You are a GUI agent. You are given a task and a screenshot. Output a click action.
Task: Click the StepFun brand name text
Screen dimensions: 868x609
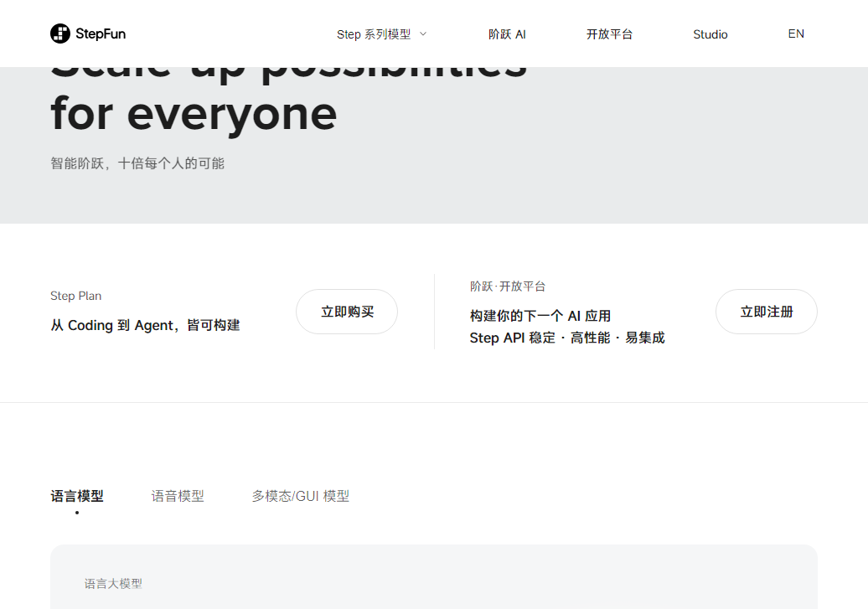click(x=101, y=34)
